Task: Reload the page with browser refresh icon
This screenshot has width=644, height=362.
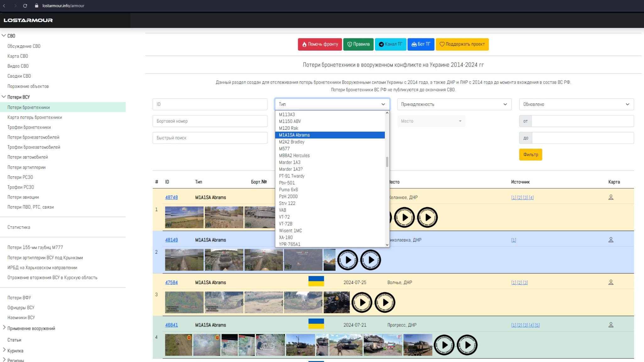Action: pyautogui.click(x=25, y=6)
